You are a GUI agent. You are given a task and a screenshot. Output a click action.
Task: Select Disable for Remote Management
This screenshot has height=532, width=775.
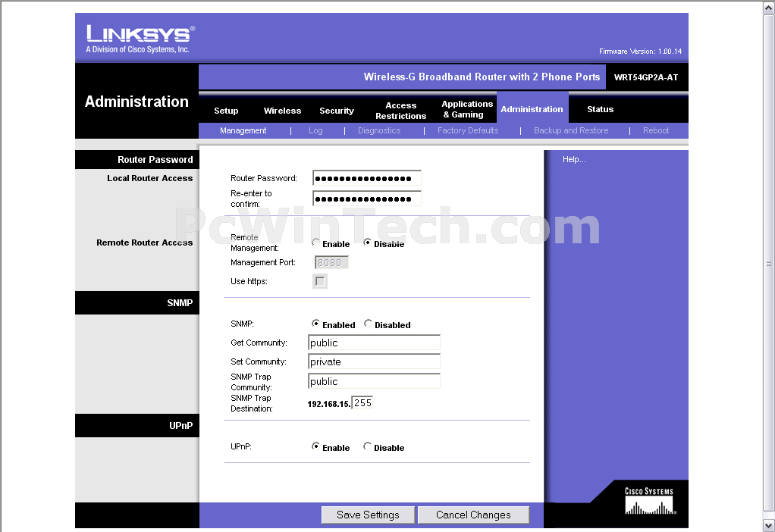(367, 242)
